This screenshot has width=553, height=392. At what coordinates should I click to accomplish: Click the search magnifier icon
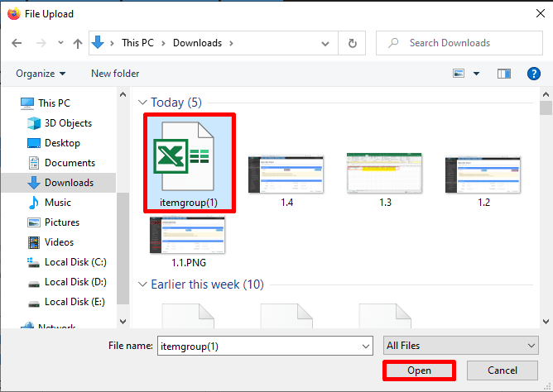[393, 43]
